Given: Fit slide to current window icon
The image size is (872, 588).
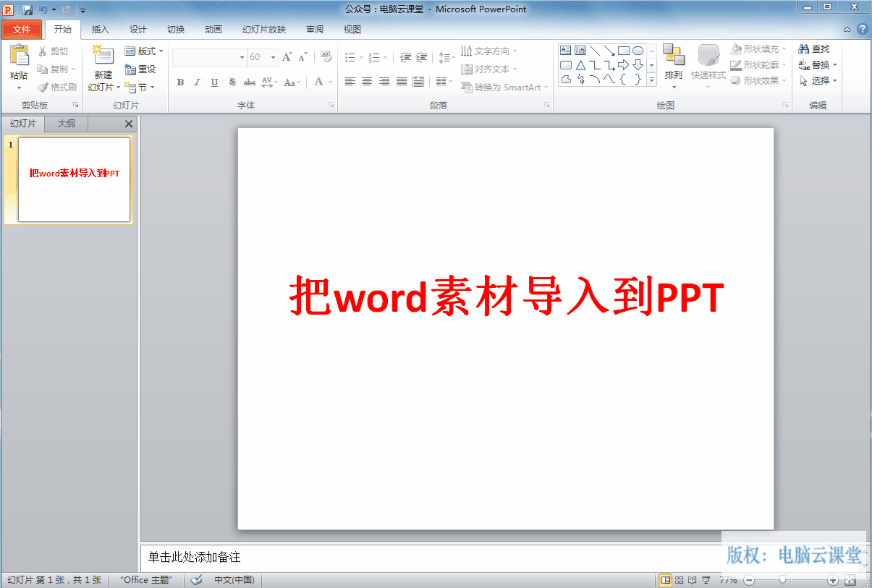Looking at the screenshot, I should tap(850, 580).
